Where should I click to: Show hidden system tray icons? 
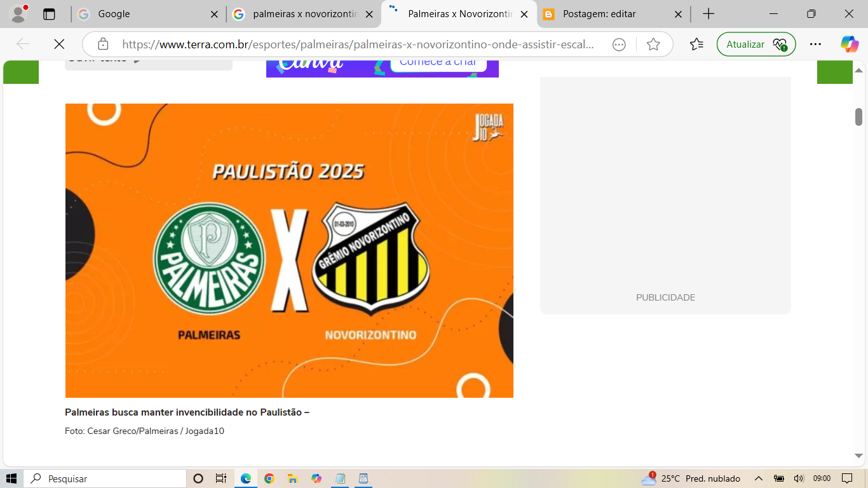tap(758, 478)
